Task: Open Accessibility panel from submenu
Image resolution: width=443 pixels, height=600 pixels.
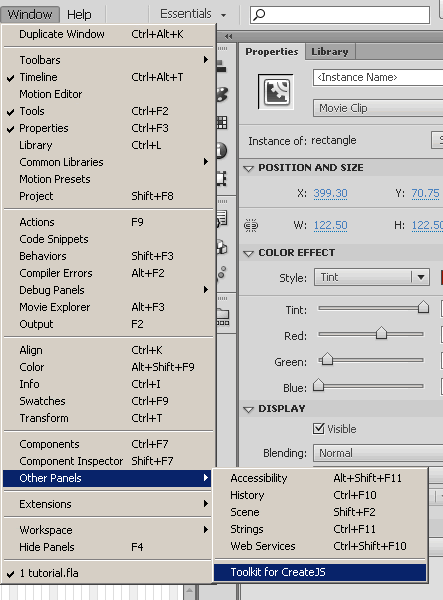Action: click(x=320, y=478)
